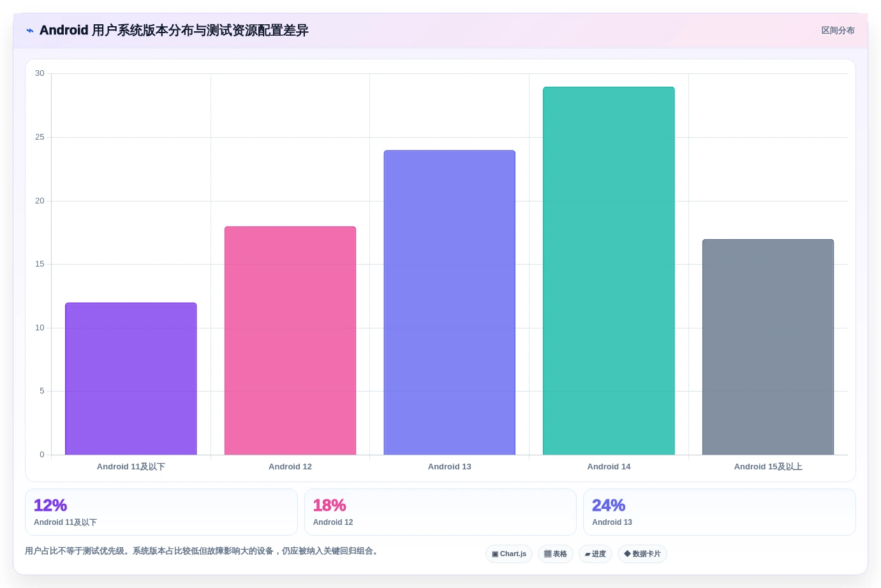881x588 pixels.
Task: Click the chart title text
Action: pos(174,31)
